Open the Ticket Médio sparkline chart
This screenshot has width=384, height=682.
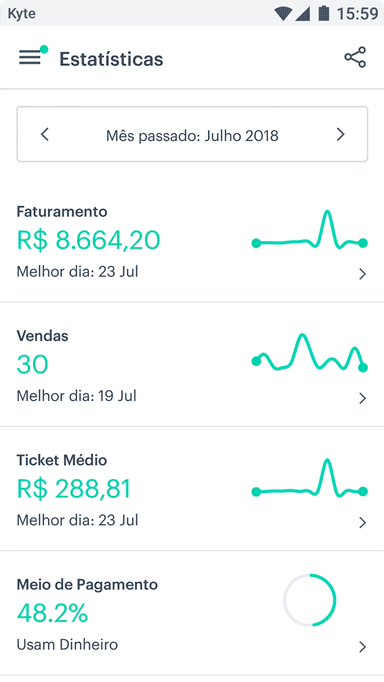[x=310, y=479]
